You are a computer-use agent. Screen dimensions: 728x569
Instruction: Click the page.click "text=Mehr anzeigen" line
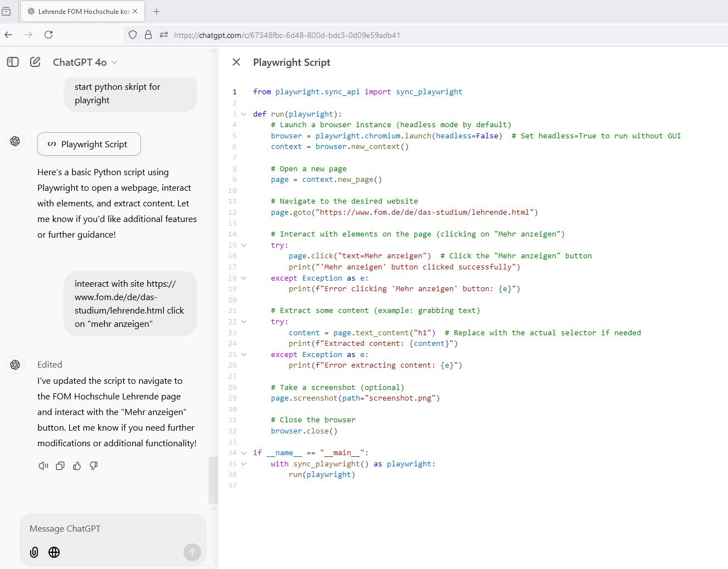(440, 255)
